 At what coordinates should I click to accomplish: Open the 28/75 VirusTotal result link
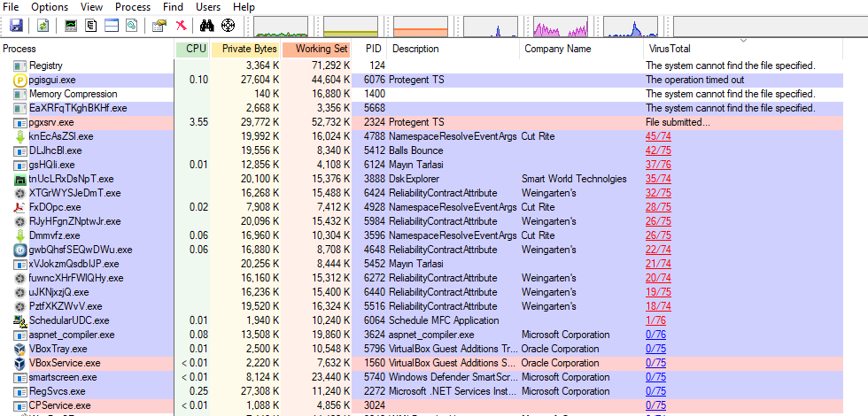(x=658, y=207)
